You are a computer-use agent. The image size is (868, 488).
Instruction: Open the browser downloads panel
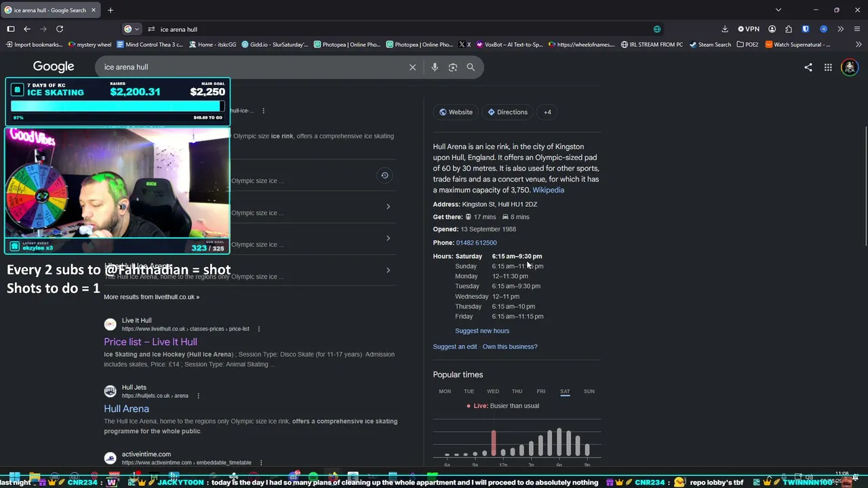click(725, 29)
